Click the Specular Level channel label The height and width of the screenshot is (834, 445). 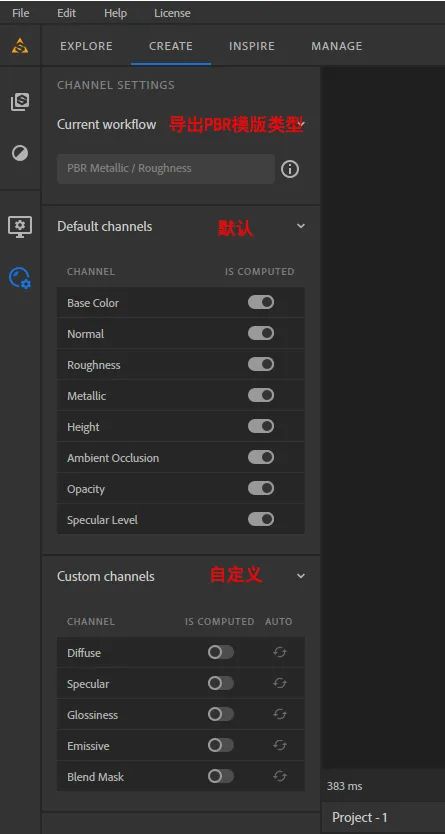(x=103, y=520)
